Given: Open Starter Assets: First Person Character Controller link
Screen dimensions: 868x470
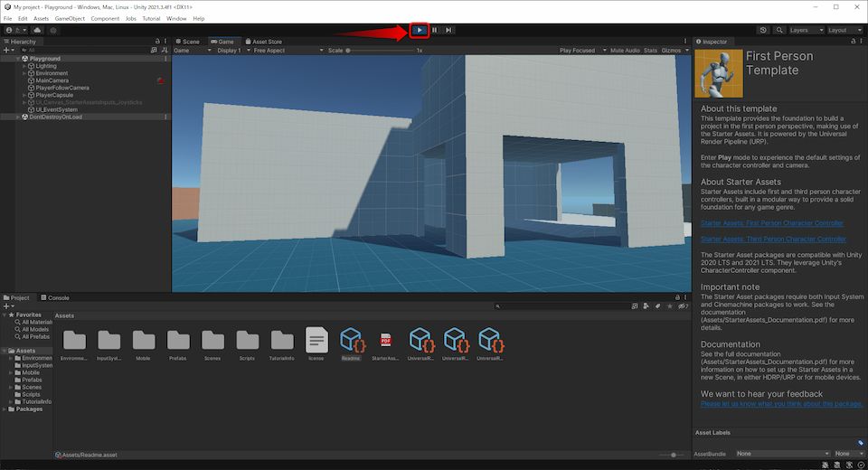Looking at the screenshot, I should pyautogui.click(x=773, y=222).
